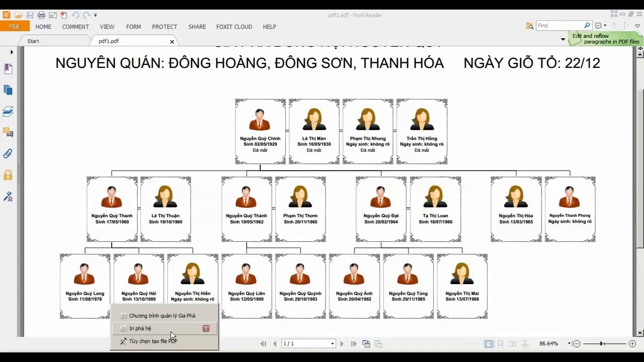The width and height of the screenshot is (644, 362).
Task: Enable single page view mode
Action: point(488,344)
